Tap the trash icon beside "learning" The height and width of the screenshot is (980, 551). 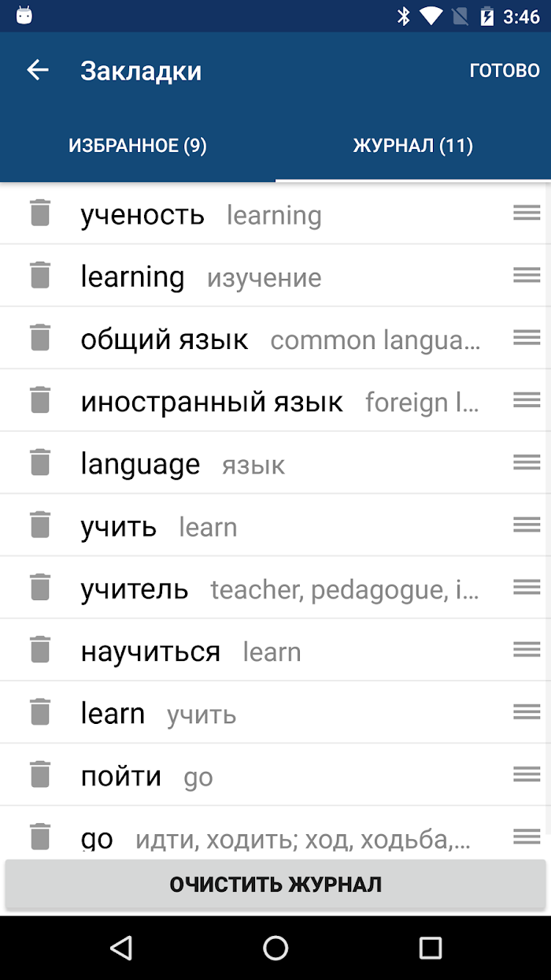click(40, 275)
